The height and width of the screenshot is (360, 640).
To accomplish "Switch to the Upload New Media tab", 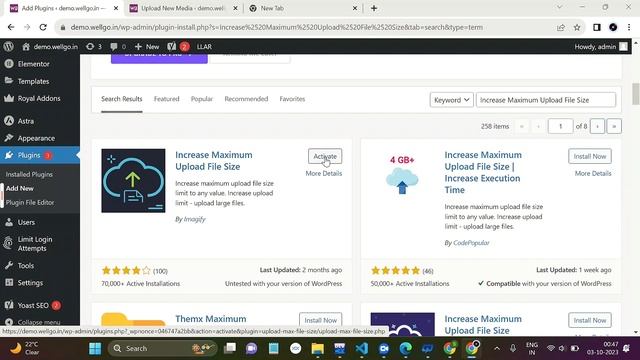I will click(x=182, y=8).
